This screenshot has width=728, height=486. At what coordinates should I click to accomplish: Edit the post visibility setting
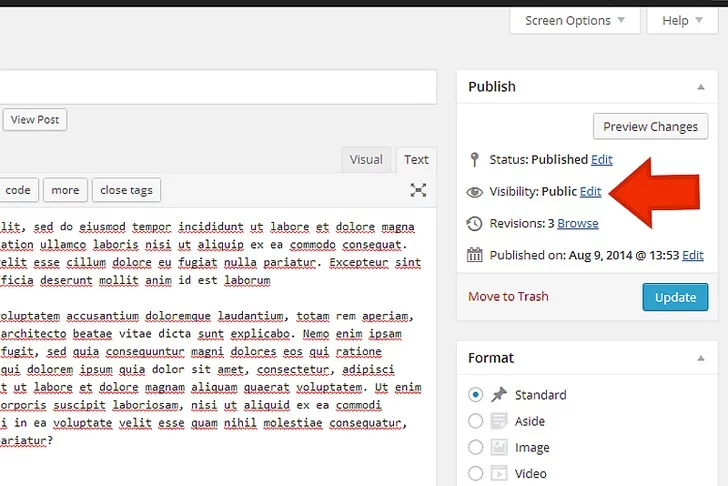click(x=591, y=191)
